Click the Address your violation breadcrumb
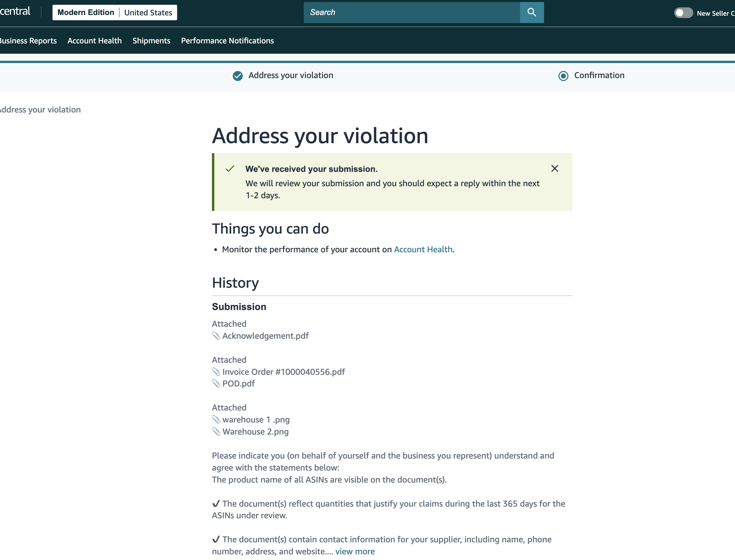Viewport: 735px width, 560px height. pyautogui.click(x=40, y=109)
